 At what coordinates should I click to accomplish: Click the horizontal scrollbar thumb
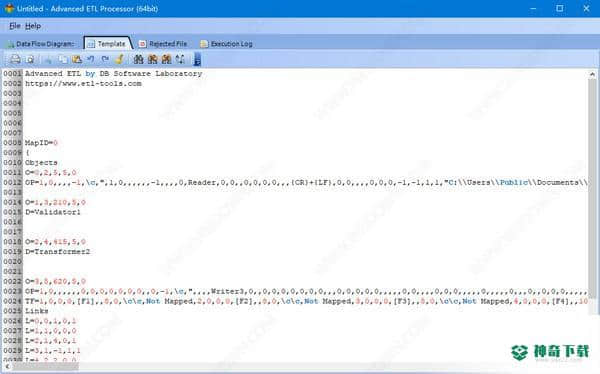coord(45,367)
